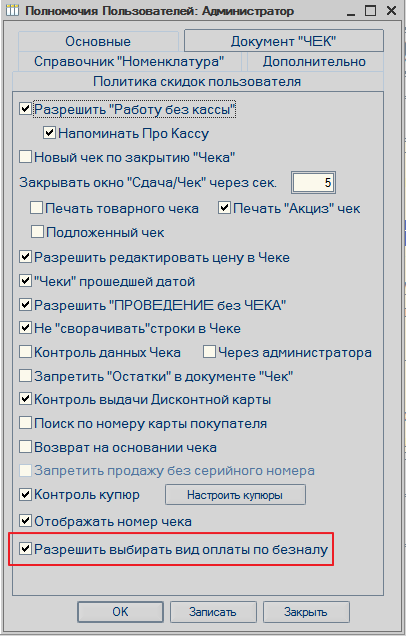The width and height of the screenshot is (406, 636).
Task: Select the Справочник "Номенклатура" tab
Action: pyautogui.click(x=129, y=62)
